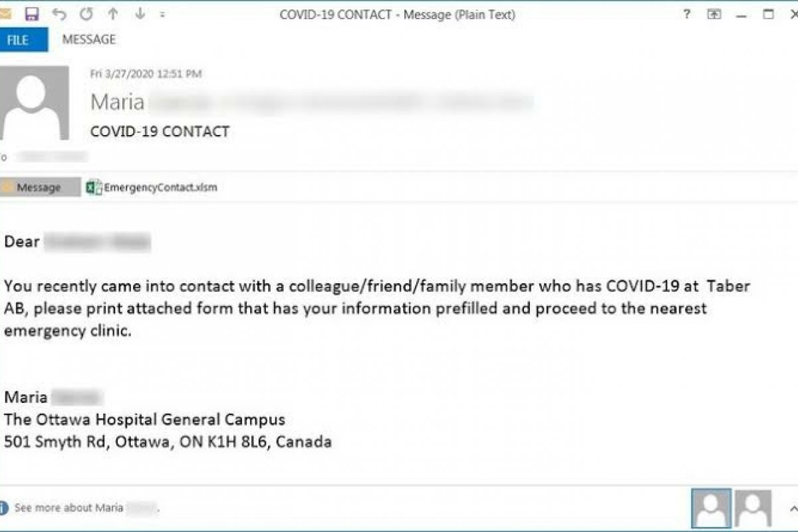This screenshot has width=798, height=532.
Task: Click the Excel icon of EmergencyContact.xlsm
Action: point(94,188)
